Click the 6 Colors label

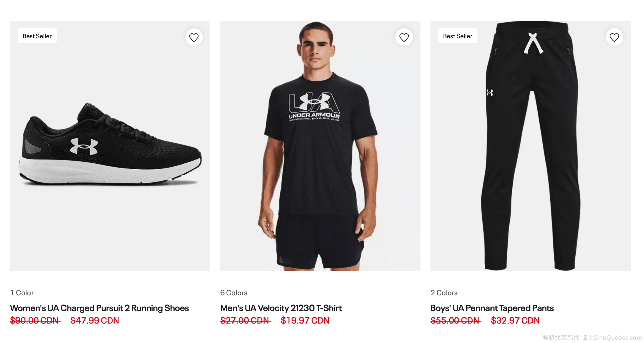pos(234,293)
